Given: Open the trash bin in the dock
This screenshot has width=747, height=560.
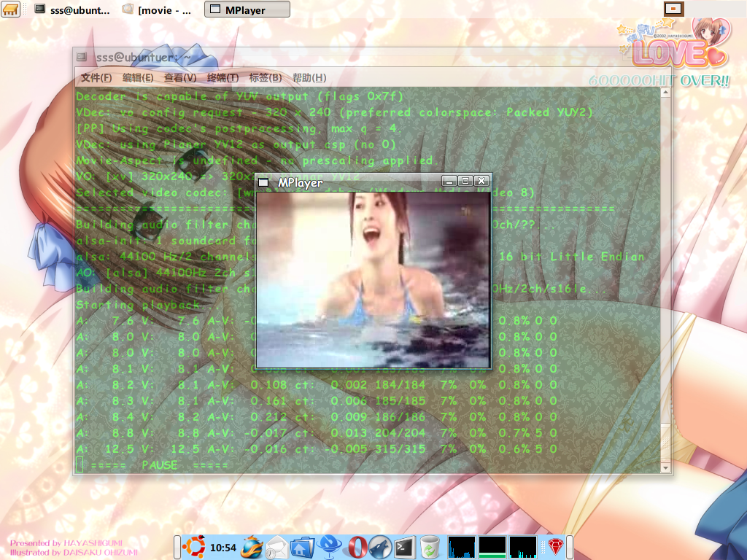Looking at the screenshot, I should [x=430, y=547].
